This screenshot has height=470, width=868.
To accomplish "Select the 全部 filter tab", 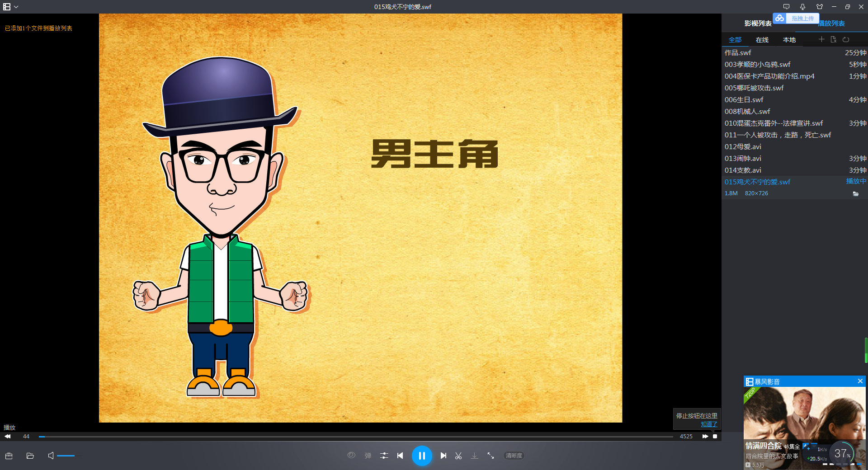I will pyautogui.click(x=735, y=40).
